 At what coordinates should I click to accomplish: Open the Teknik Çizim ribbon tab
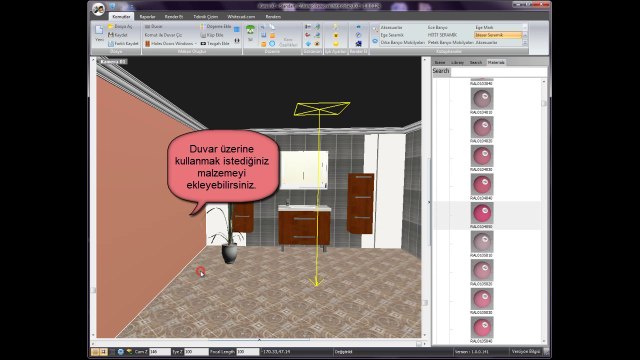(206, 17)
